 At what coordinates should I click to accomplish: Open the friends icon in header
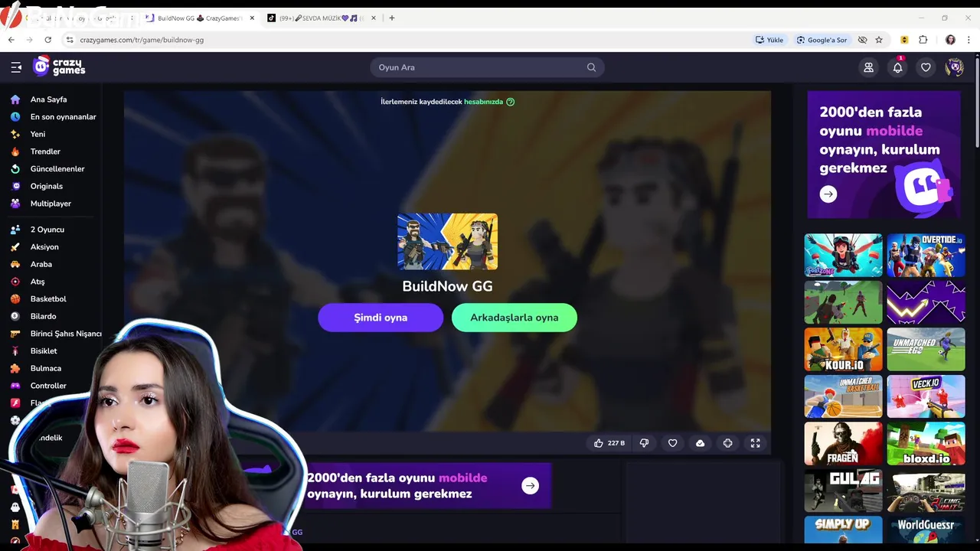coord(868,67)
